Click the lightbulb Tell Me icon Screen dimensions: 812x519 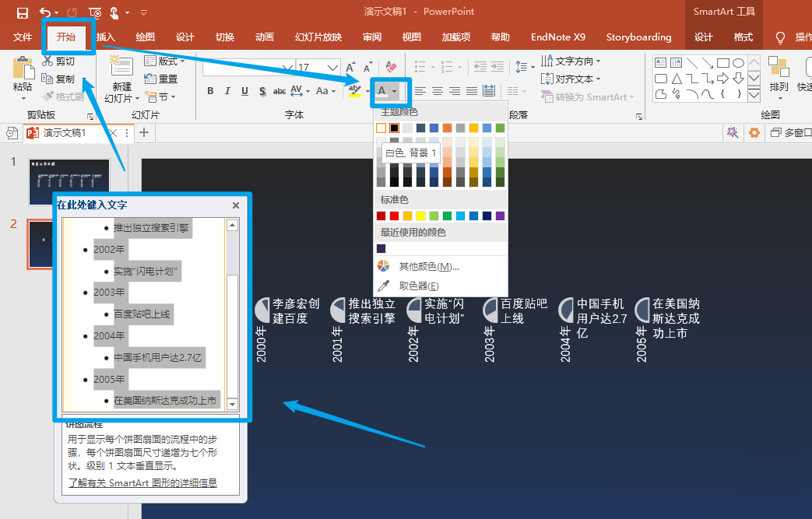(x=780, y=37)
